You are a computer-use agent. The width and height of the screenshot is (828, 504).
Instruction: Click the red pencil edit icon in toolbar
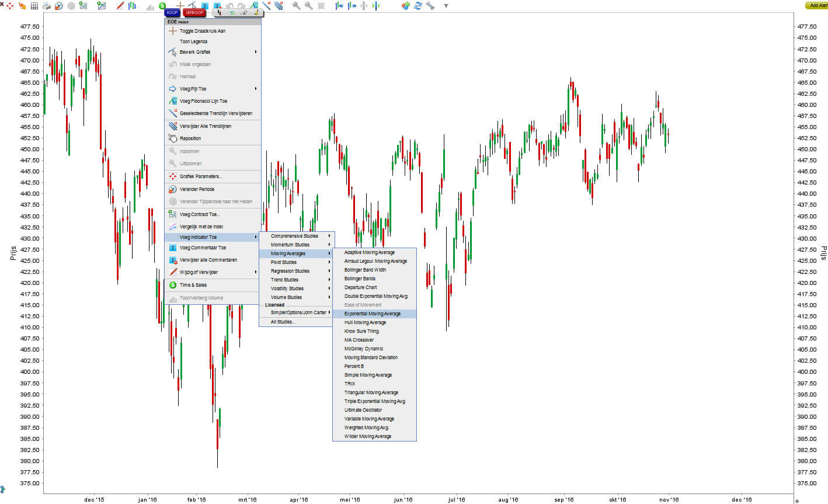tap(120, 6)
